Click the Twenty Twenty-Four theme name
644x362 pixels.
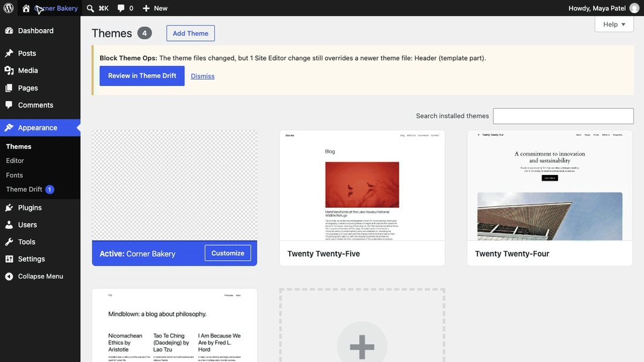click(512, 254)
